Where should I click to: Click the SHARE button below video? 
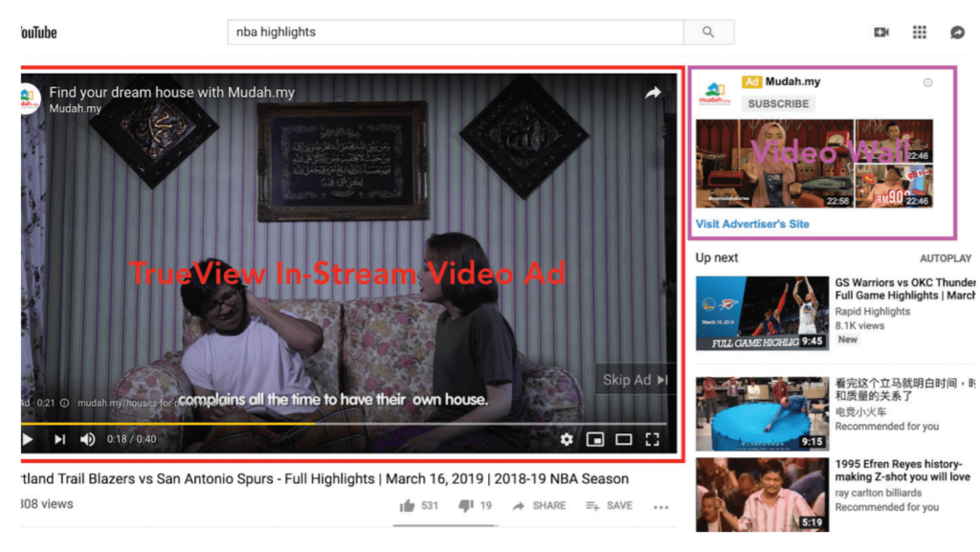(539, 505)
